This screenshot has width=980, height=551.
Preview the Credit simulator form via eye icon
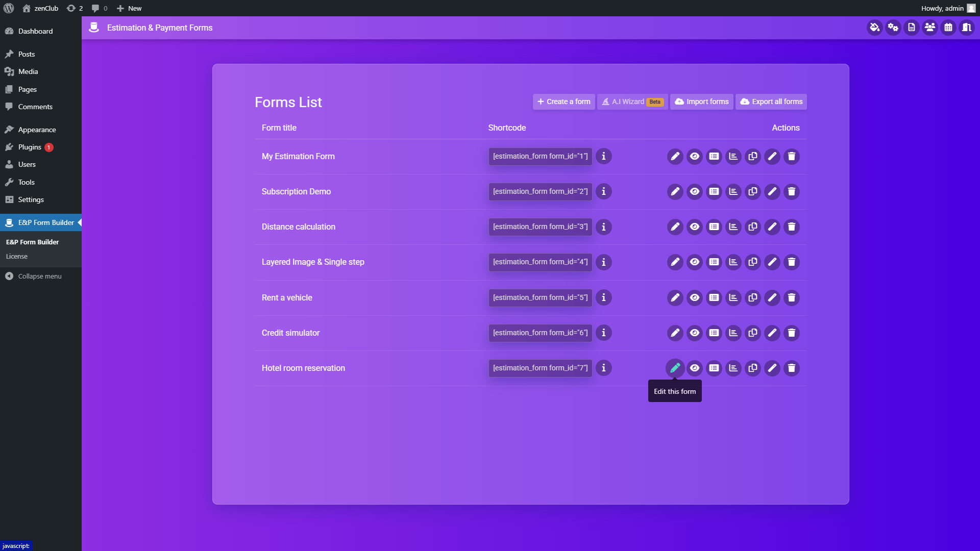click(695, 333)
